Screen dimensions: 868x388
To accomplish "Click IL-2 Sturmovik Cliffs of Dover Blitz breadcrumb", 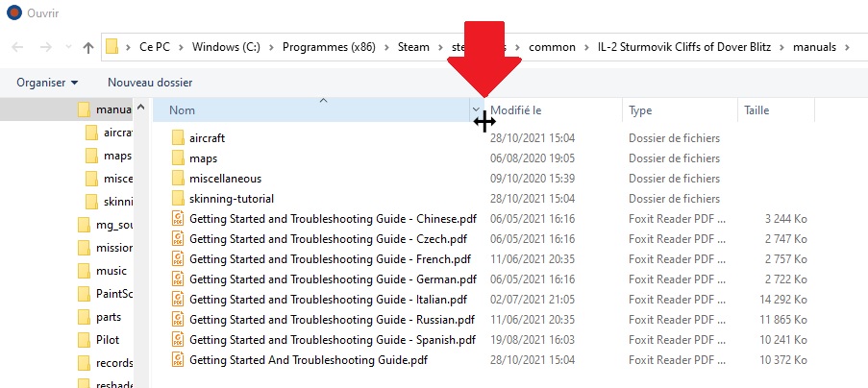I will (684, 47).
